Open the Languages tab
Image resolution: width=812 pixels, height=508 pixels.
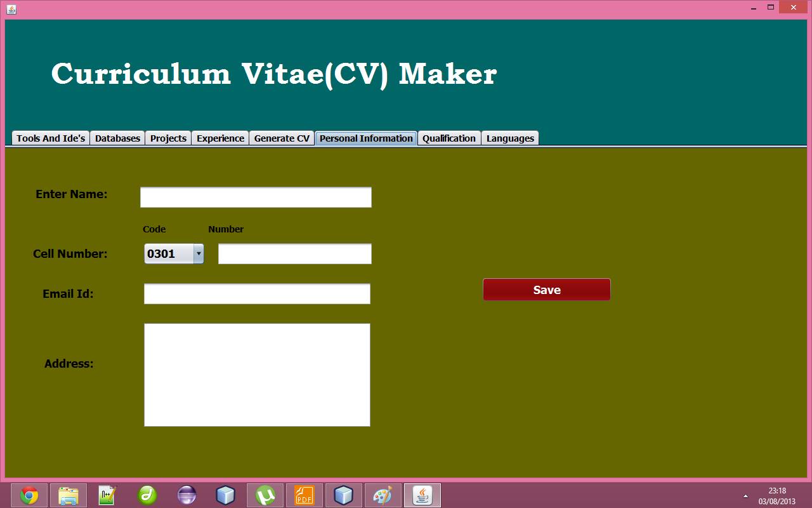[x=510, y=138]
